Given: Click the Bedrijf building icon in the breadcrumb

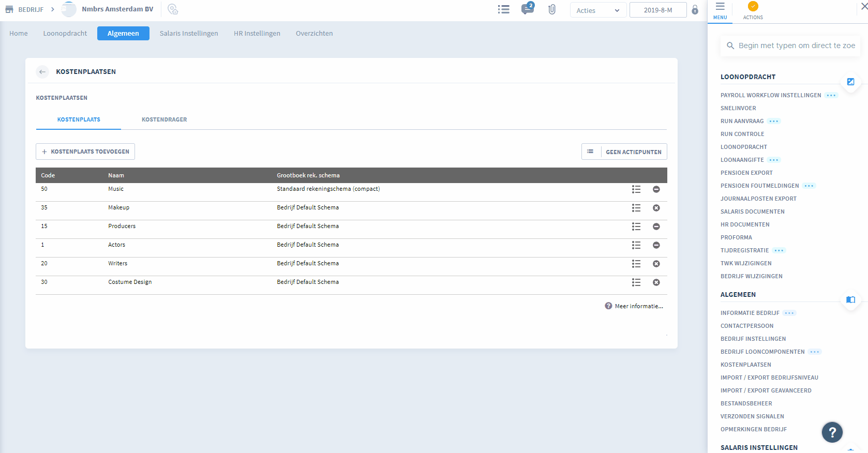Looking at the screenshot, I should 9,9.
